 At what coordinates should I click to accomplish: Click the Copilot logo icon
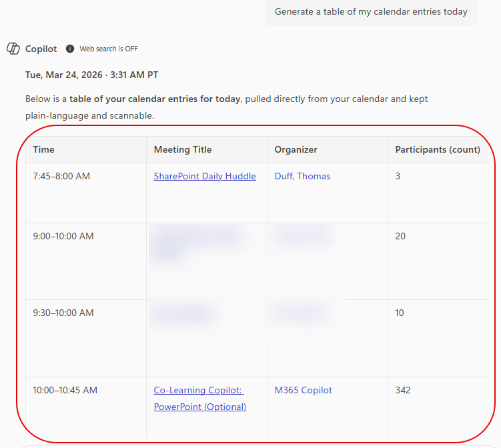(x=13, y=49)
